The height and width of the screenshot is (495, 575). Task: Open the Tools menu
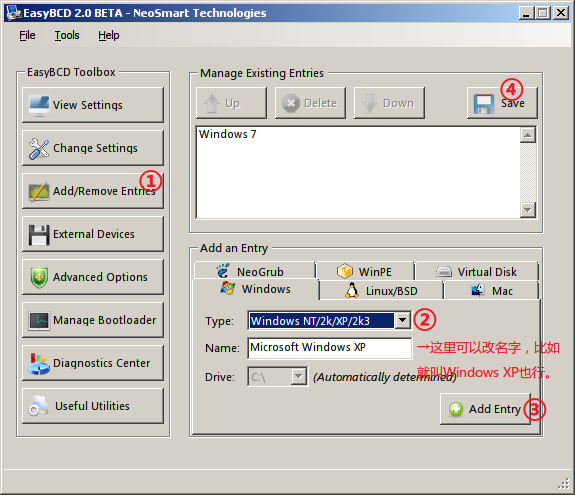click(67, 35)
